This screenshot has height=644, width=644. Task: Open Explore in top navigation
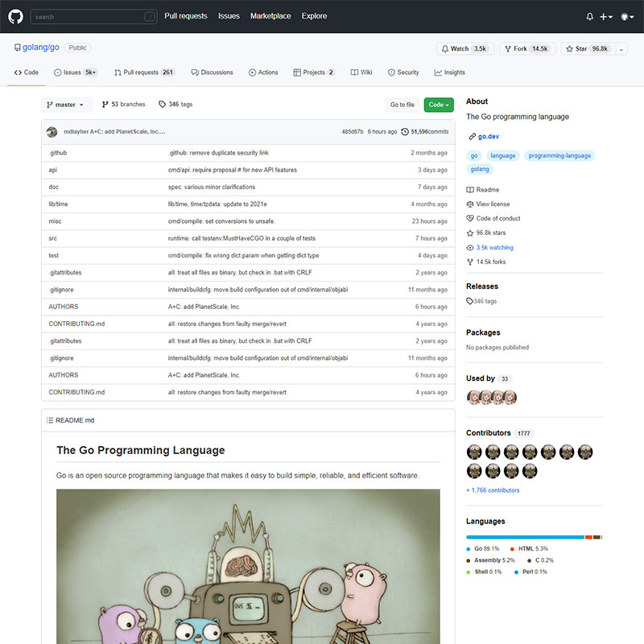click(x=314, y=16)
